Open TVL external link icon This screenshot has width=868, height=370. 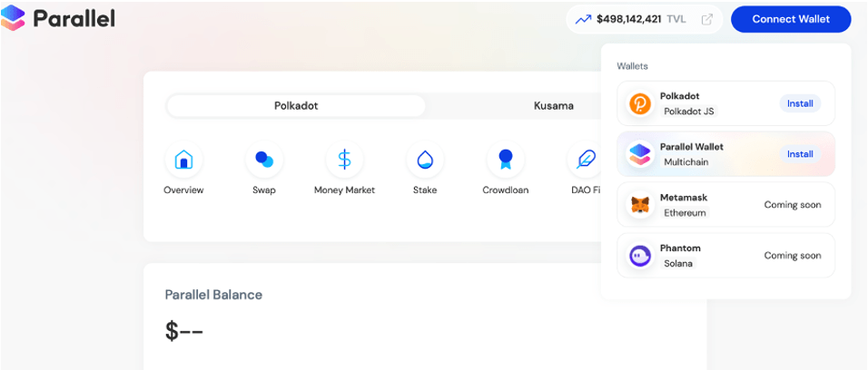click(x=707, y=19)
